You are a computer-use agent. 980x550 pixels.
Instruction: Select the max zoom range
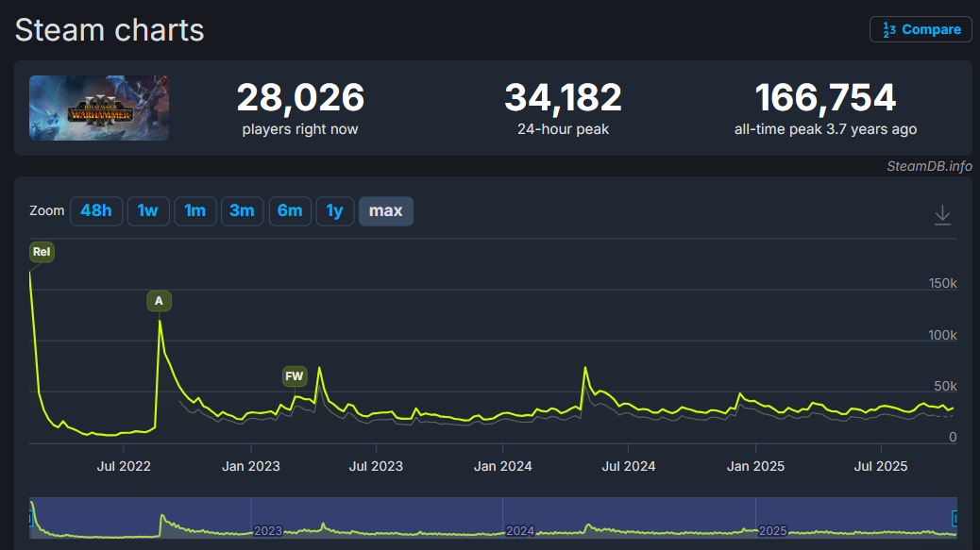[385, 211]
